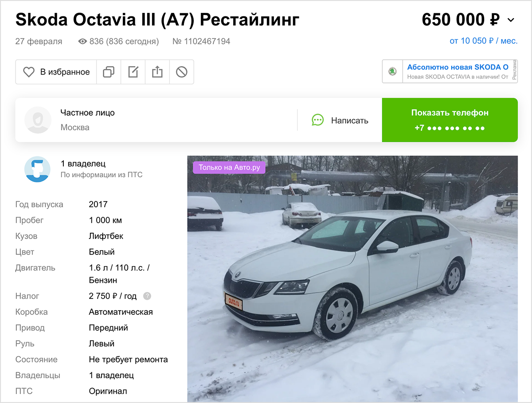Click the Только на Авто.ру badge
Image resolution: width=532 pixels, height=403 pixels.
pyautogui.click(x=229, y=167)
